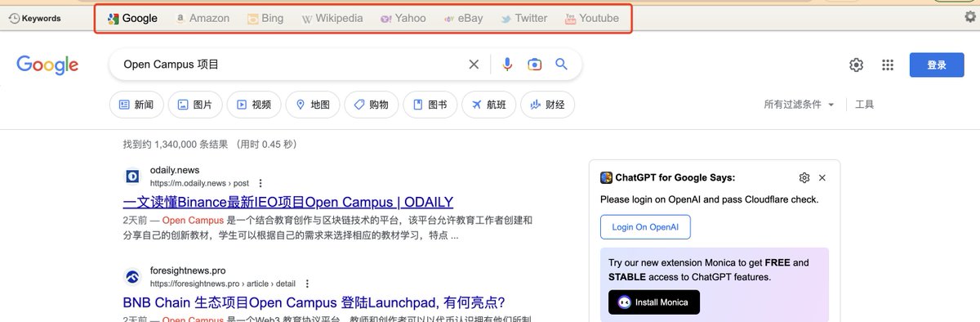Click Install Monica button
980x322 pixels.
click(654, 302)
